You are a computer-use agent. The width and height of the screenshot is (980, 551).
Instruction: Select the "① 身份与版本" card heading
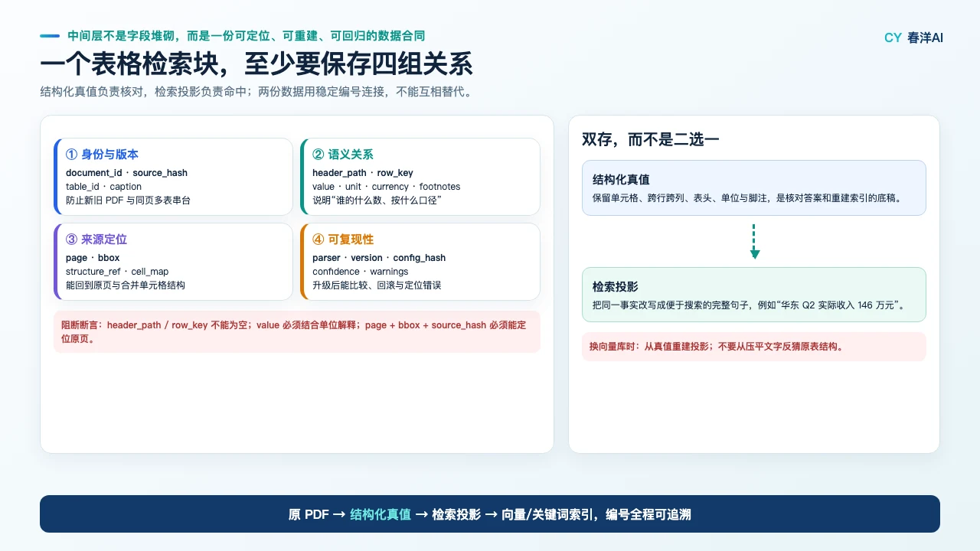click(x=102, y=155)
